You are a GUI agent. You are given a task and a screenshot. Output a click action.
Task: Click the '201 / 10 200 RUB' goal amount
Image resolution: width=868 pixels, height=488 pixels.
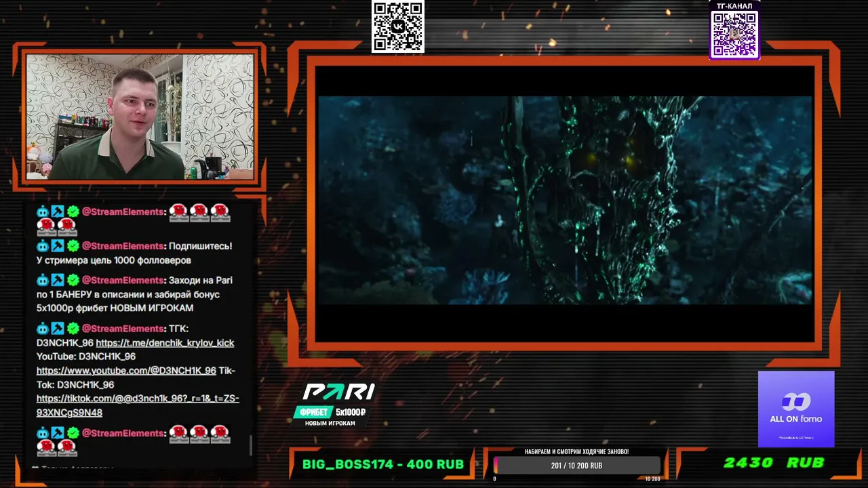576,466
